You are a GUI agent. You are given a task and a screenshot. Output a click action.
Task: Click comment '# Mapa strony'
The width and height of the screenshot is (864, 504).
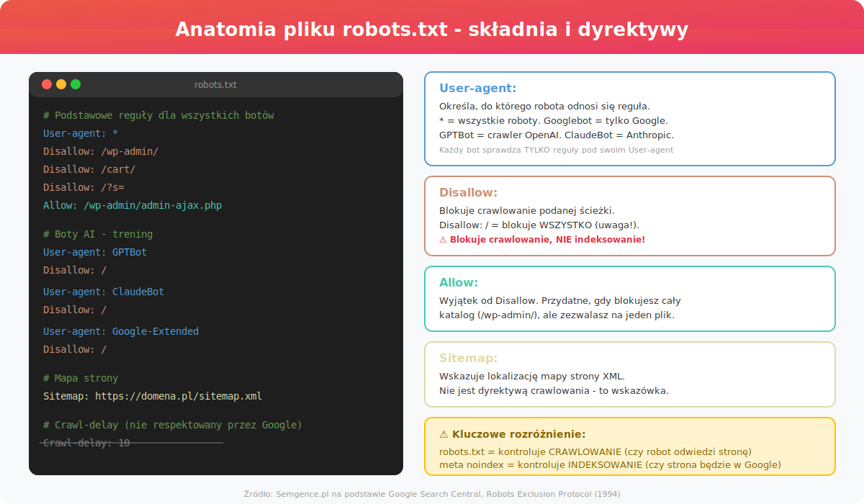pyautogui.click(x=81, y=378)
